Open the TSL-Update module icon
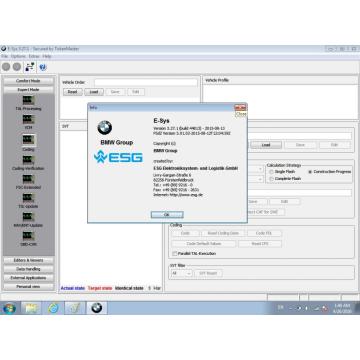 (x=28, y=198)
